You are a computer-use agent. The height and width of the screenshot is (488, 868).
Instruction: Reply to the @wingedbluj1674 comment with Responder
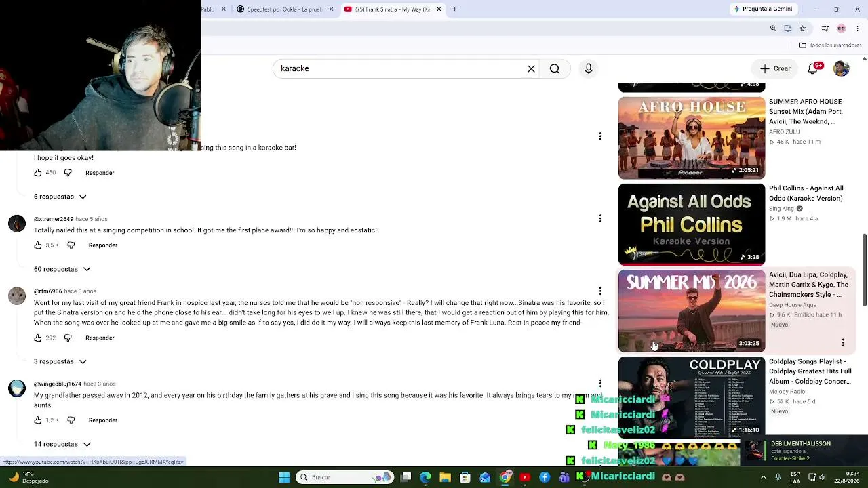click(x=103, y=420)
